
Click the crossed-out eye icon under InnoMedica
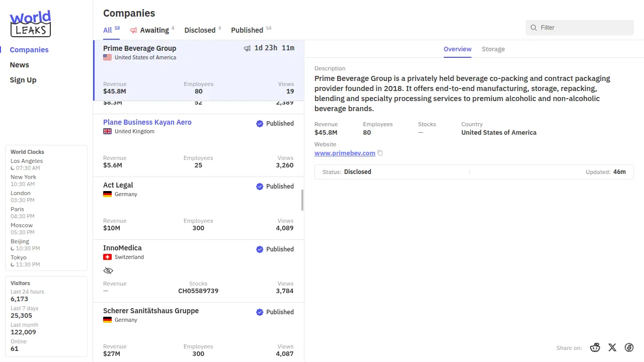pos(108,270)
